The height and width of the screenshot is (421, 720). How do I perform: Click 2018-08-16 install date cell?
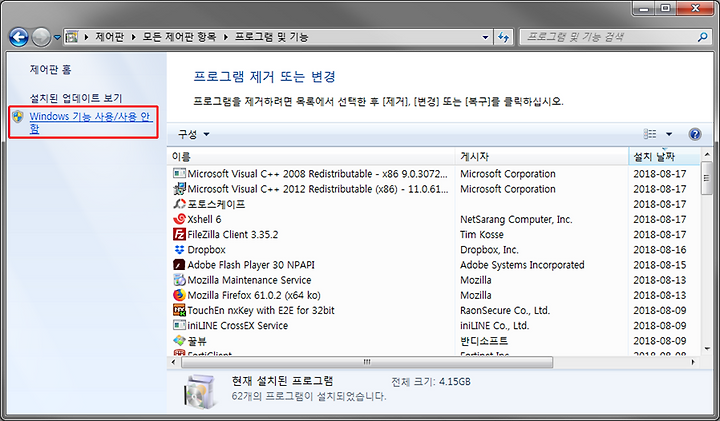pos(660,249)
